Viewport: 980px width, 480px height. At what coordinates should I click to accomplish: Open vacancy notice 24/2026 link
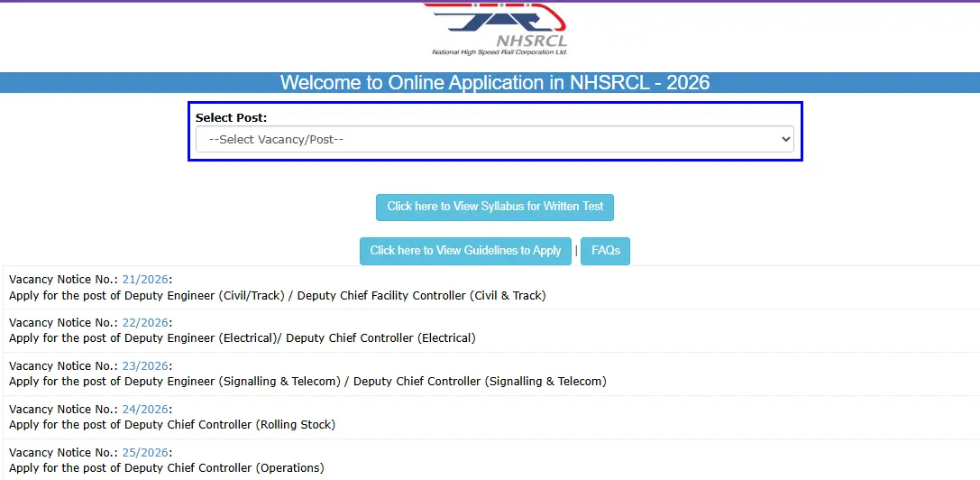[x=145, y=409]
